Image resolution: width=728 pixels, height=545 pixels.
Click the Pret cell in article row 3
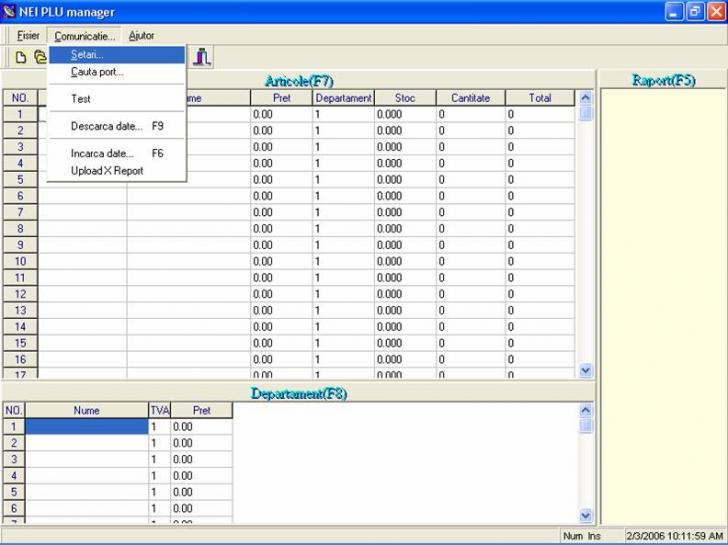coord(281,147)
